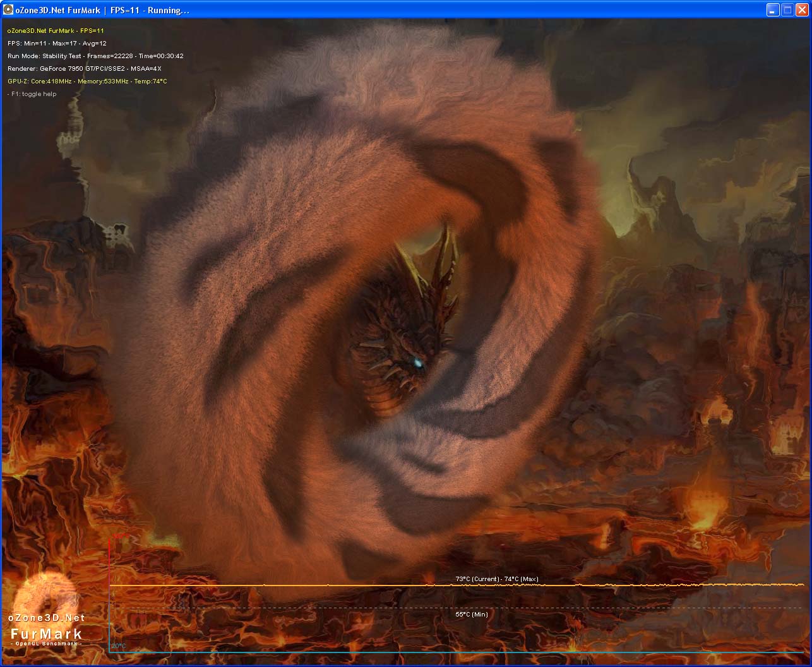
Task: Click the window title 'oZone3D.Net FurMark | FPS=11 - Running...'
Action: point(103,10)
